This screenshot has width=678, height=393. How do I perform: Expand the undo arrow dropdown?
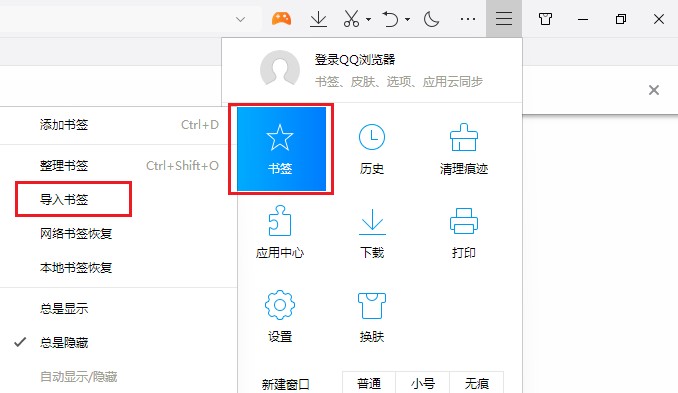(x=407, y=19)
